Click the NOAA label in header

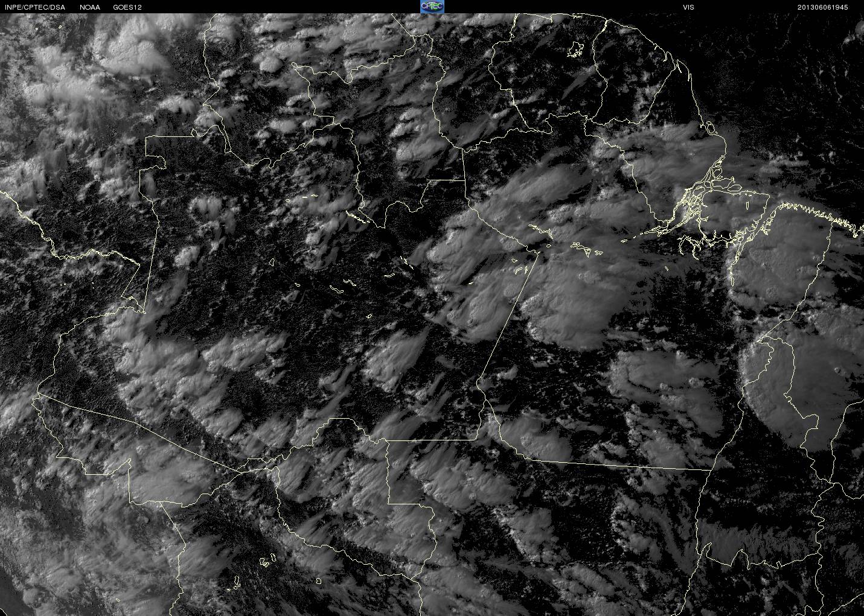pyautogui.click(x=90, y=7)
